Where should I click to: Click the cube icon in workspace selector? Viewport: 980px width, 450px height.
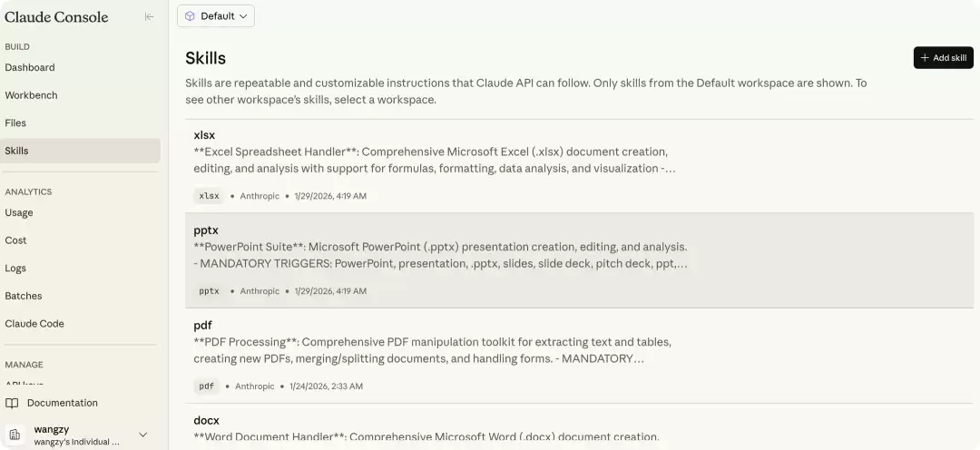coord(190,16)
